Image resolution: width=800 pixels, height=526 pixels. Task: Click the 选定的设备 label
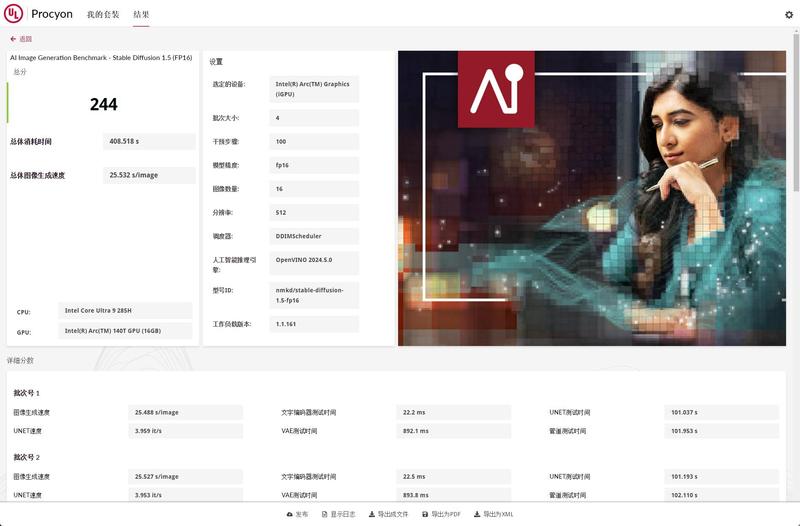coord(229,84)
